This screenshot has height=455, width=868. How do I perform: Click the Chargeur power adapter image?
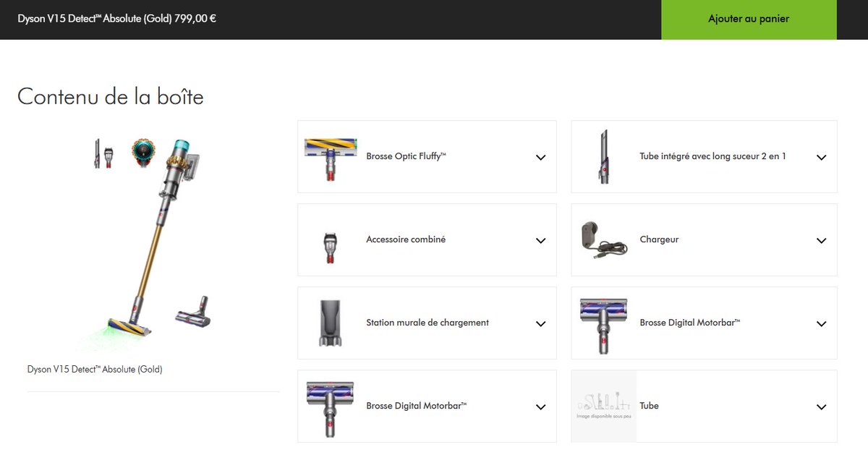click(603, 239)
